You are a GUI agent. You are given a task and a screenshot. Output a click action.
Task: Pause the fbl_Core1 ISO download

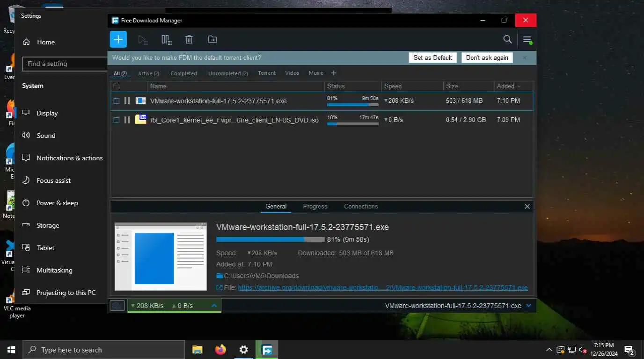127,120
